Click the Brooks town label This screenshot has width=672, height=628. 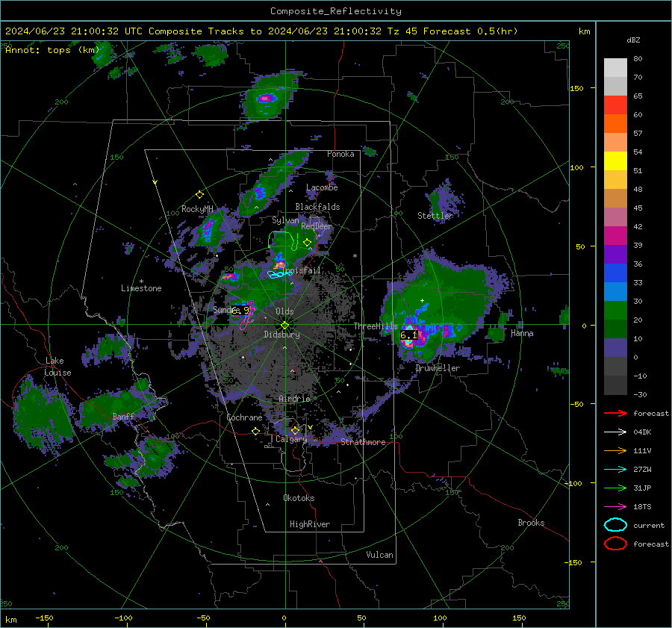531,523
